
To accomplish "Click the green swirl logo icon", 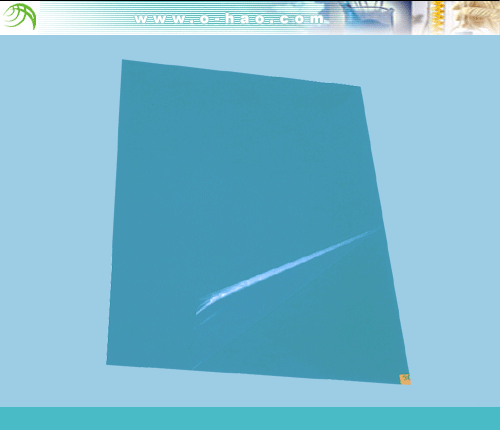I will 19,17.
